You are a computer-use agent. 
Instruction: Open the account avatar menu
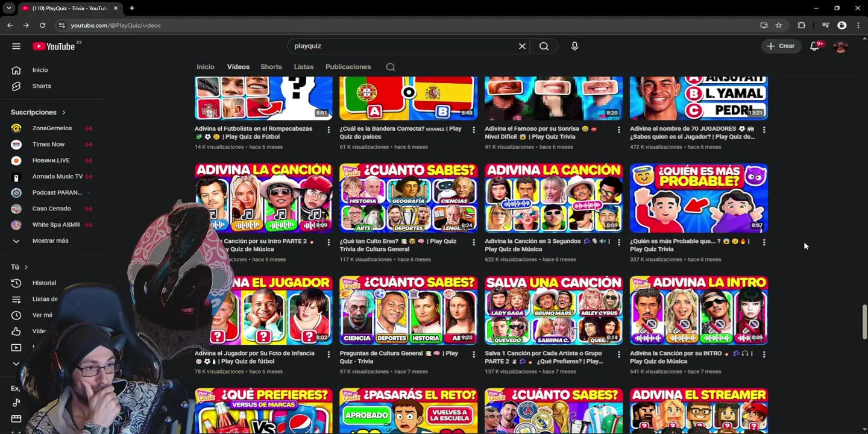point(841,46)
